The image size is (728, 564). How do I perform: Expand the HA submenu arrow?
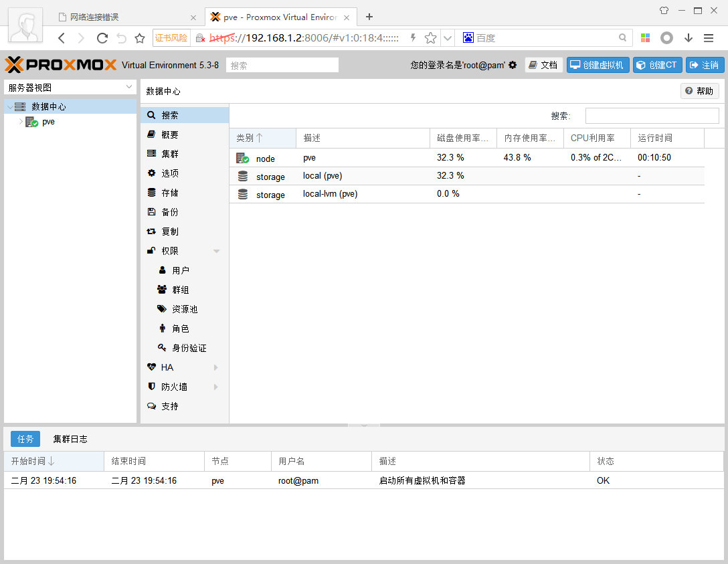[x=215, y=367]
